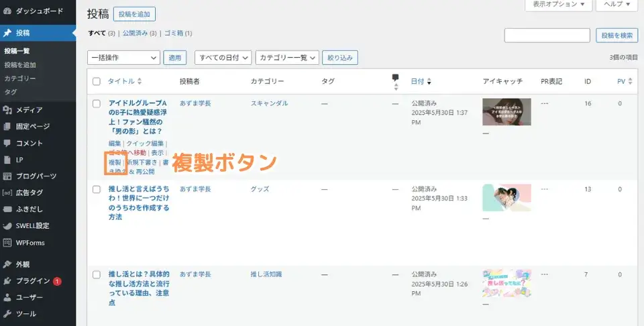Click 新規下書き link under first post
Screen dimensions: 644x326
click(x=142, y=162)
